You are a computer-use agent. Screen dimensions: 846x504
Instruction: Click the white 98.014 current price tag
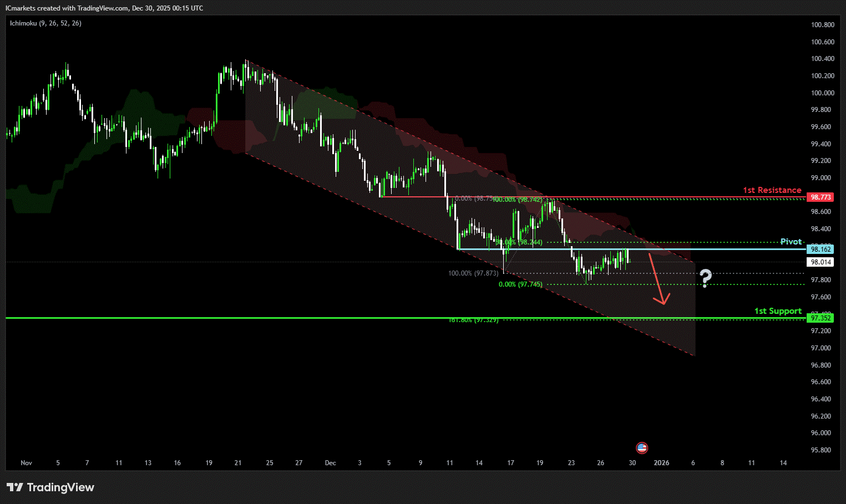click(820, 262)
